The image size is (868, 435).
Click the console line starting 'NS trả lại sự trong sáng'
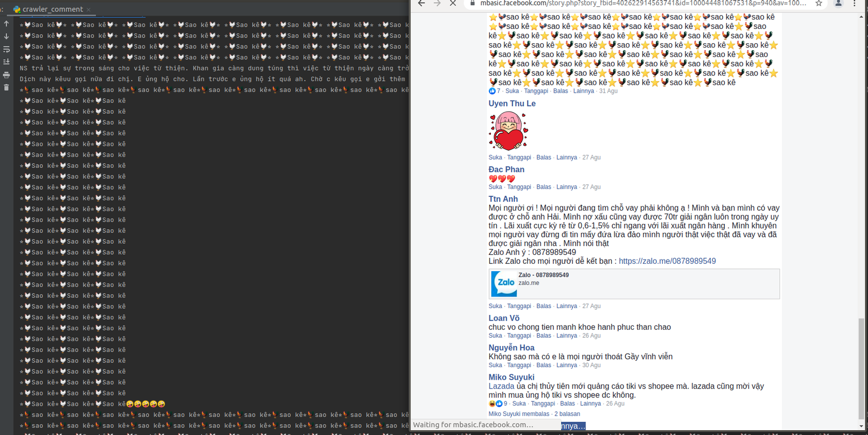(x=214, y=68)
